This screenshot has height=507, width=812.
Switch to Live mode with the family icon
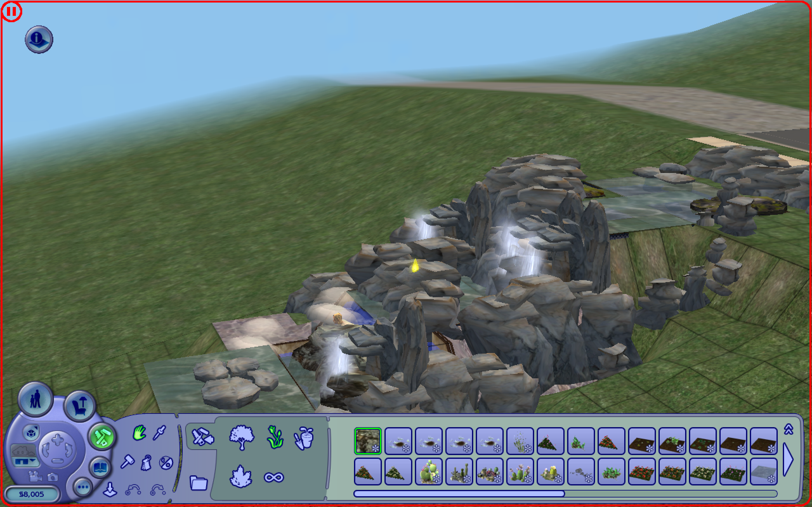pos(35,399)
